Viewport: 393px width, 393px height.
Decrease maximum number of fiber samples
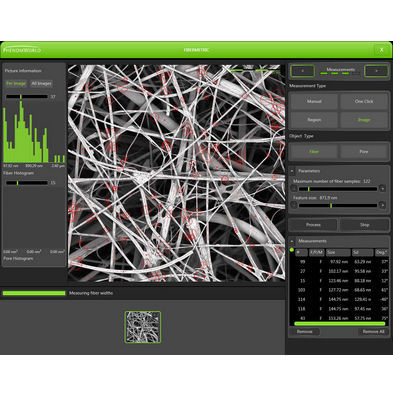[x=294, y=189]
